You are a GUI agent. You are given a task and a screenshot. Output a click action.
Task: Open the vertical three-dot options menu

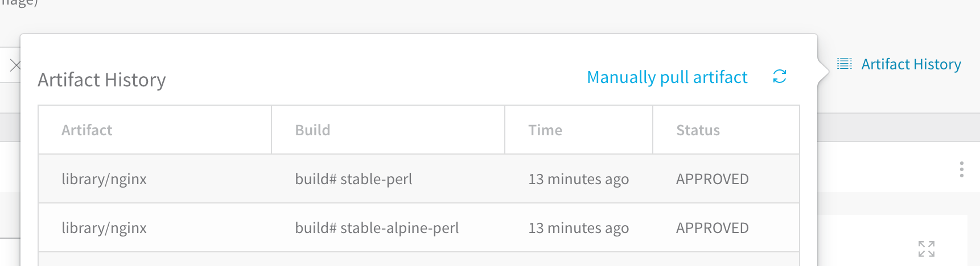(x=961, y=169)
